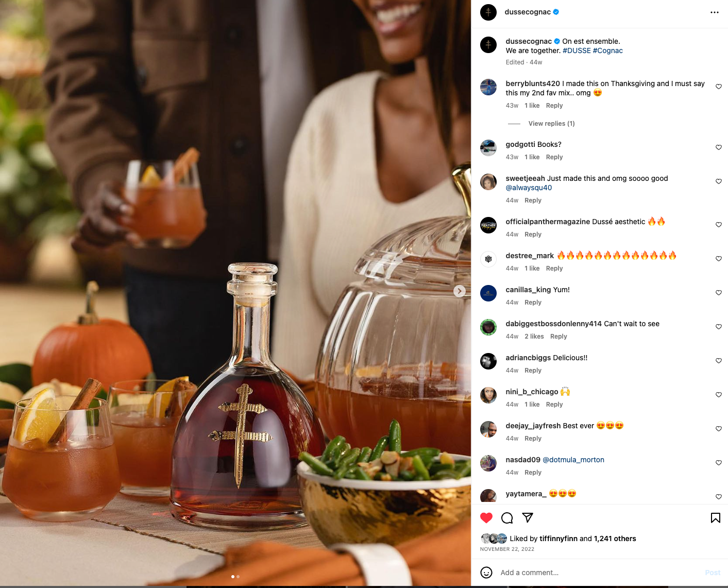This screenshot has height=588, width=728.
Task: Click the comment speech bubble icon
Action: click(x=507, y=518)
